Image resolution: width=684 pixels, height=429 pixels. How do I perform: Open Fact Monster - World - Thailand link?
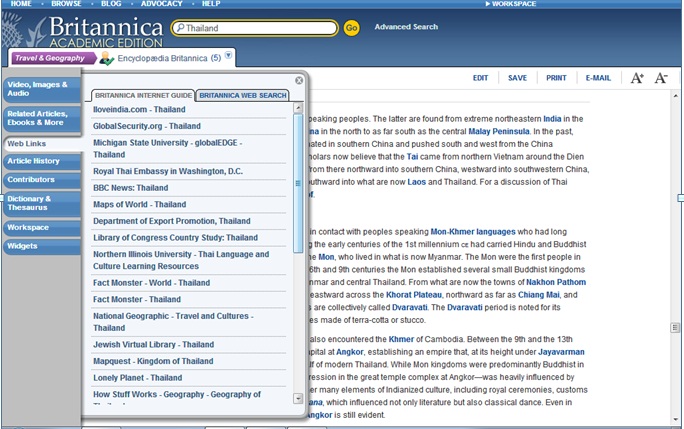[x=151, y=283]
